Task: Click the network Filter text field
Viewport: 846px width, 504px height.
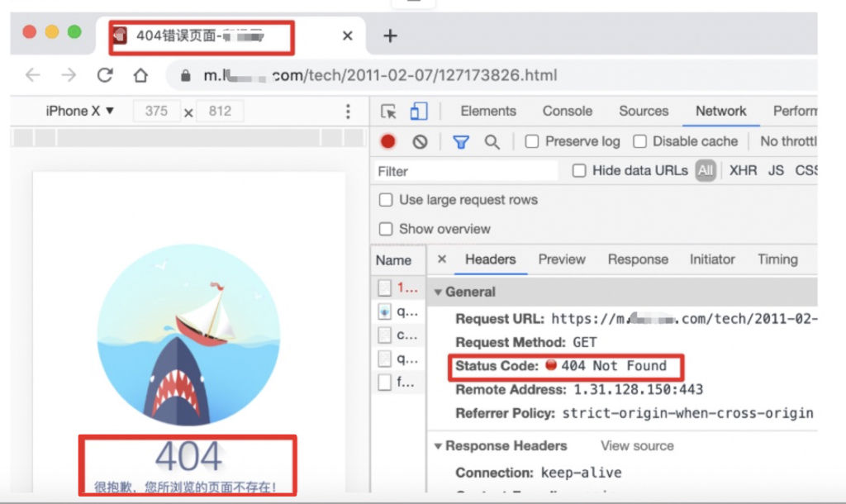Action: pos(465,171)
